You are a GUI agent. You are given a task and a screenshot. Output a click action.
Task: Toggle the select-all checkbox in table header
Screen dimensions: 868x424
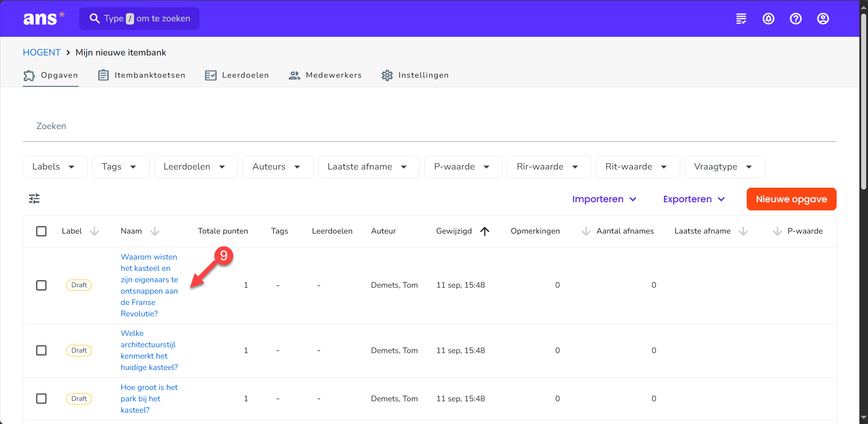(41, 231)
